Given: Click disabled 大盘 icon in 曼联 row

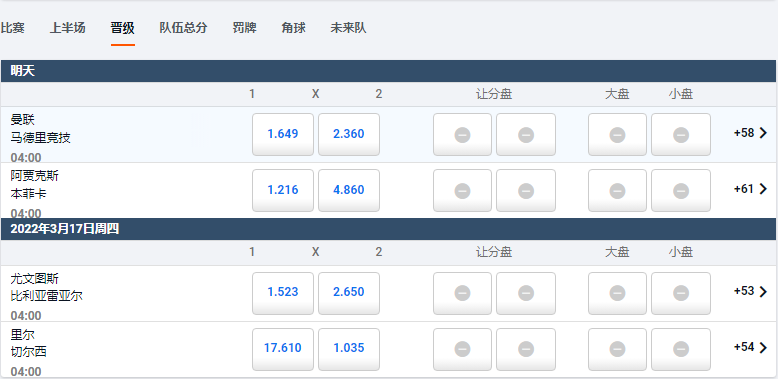Looking at the screenshot, I should pos(617,134).
